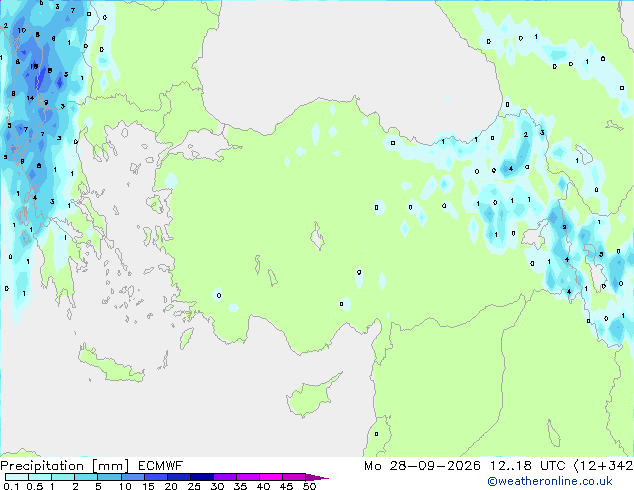Select the 45–50 mm magenta legend swatch
Image resolution: width=634 pixels, height=490 pixels.
pyautogui.click(x=294, y=477)
